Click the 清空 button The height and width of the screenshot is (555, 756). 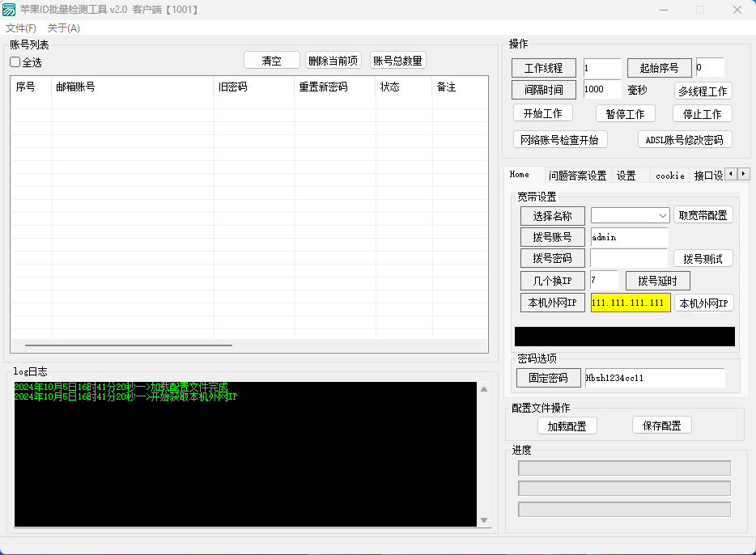tap(271, 61)
